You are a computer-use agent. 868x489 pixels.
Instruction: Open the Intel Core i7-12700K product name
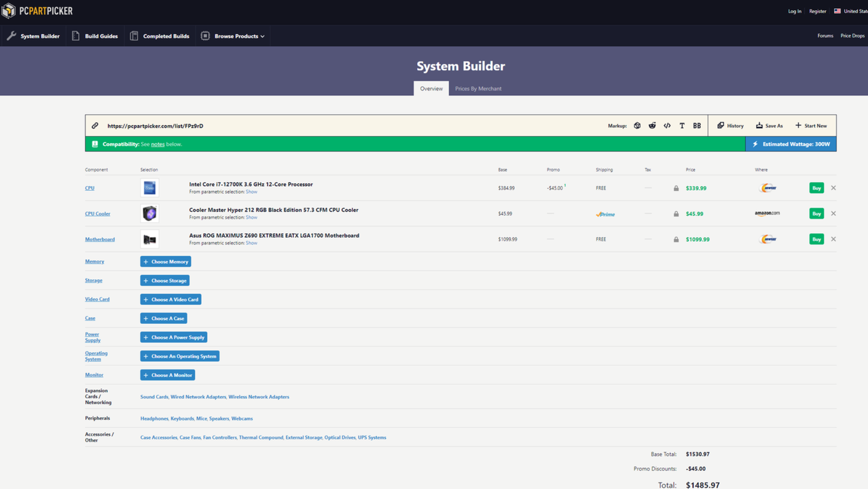tap(251, 184)
